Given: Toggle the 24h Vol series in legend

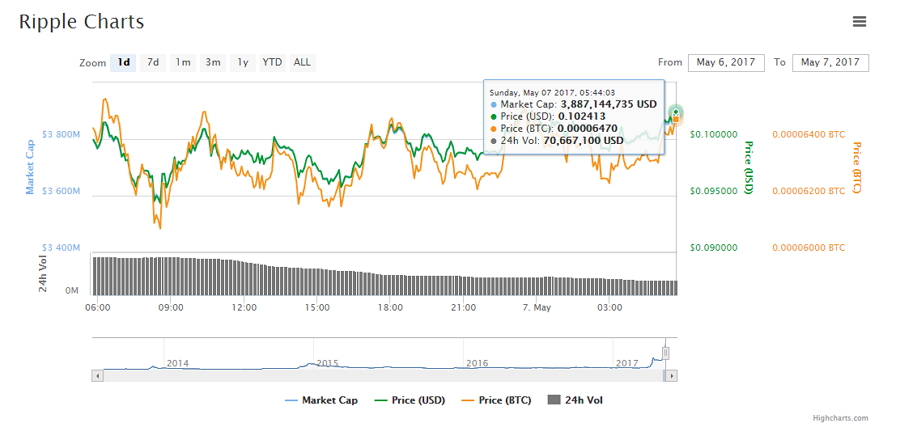Looking at the screenshot, I should click(576, 400).
